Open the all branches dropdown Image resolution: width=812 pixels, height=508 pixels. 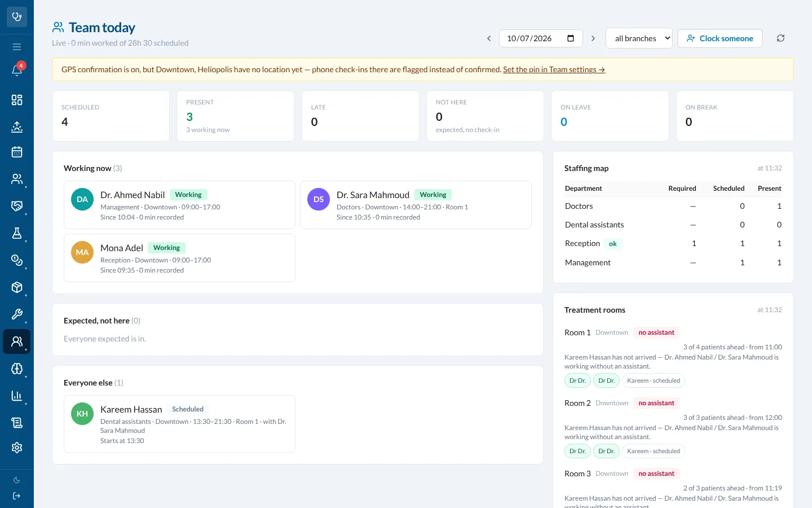(639, 38)
